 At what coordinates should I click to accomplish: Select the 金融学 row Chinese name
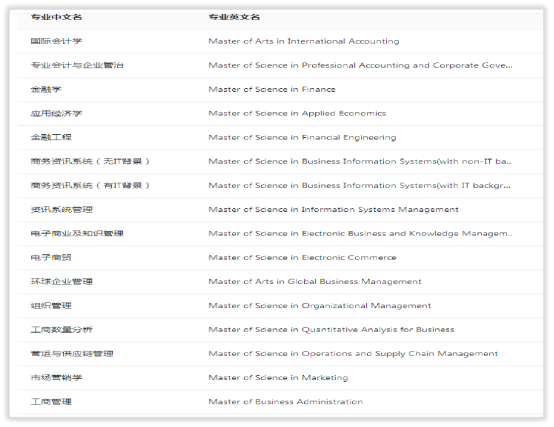46,89
